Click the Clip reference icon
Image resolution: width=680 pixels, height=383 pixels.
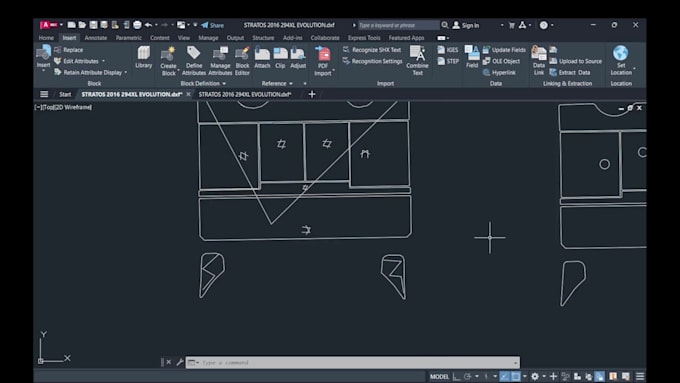[x=280, y=54]
